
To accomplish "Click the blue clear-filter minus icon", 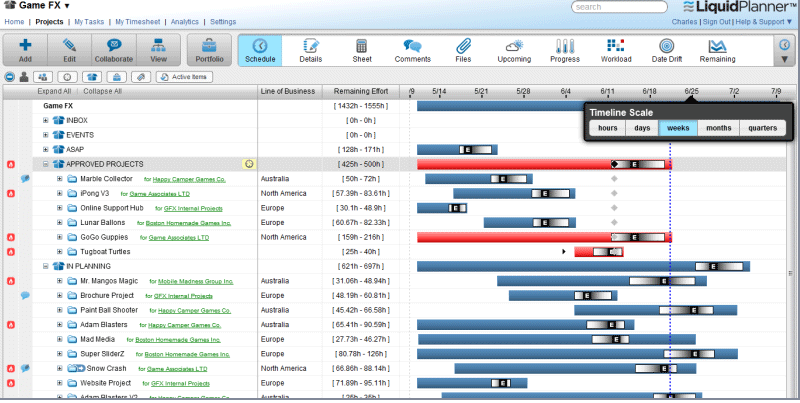I will tap(10, 77).
